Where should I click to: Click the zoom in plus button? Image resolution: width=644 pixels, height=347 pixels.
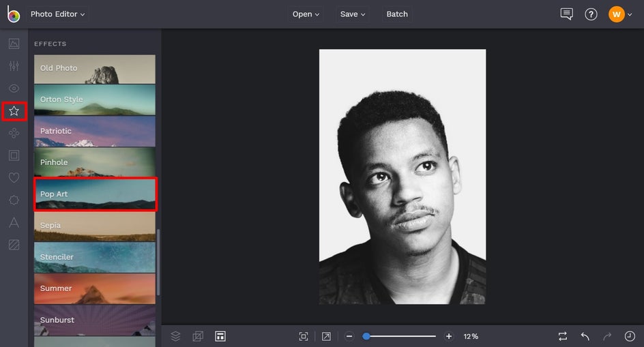pos(448,336)
